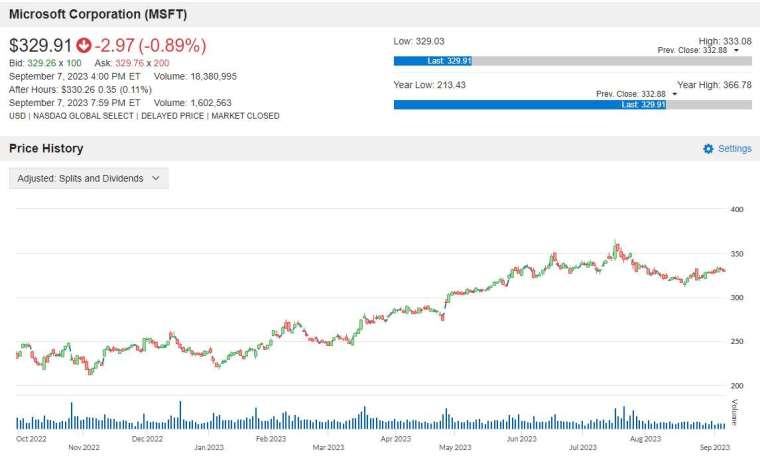
Task: Click the Jul 2023 date axis label
Action: point(583,447)
